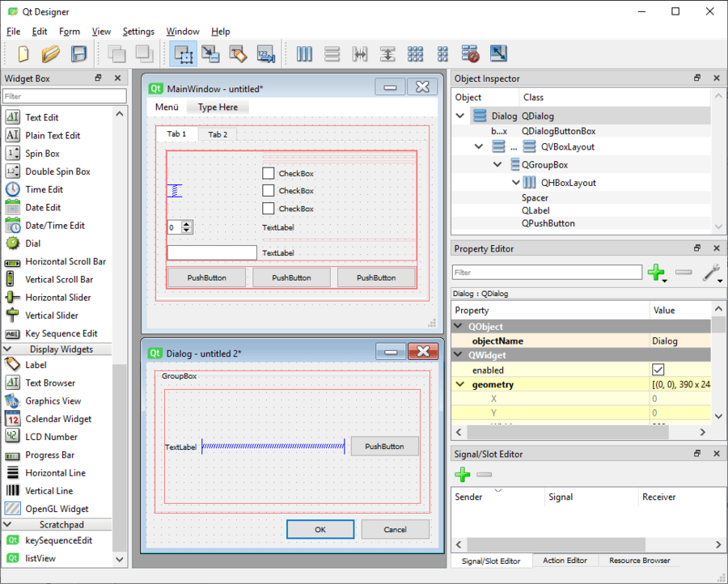Lay out selected widgets horizontally
The height and width of the screenshot is (584, 728).
(304, 53)
